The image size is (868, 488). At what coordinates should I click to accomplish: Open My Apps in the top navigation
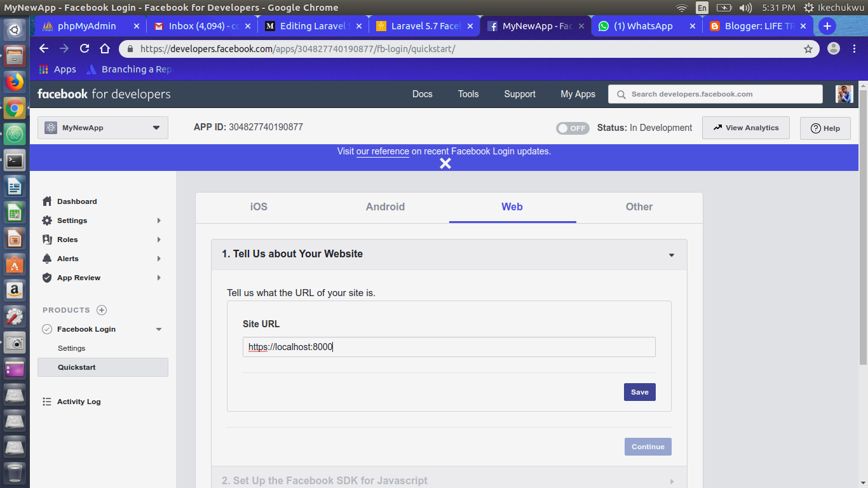tap(578, 94)
